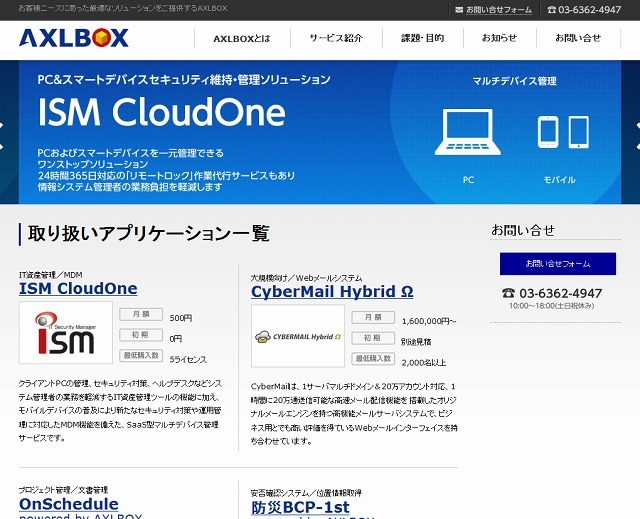The width and height of the screenshot is (640, 519).
Task: Click the プロジェクト管理／文書管理 category label
Action: (63, 490)
